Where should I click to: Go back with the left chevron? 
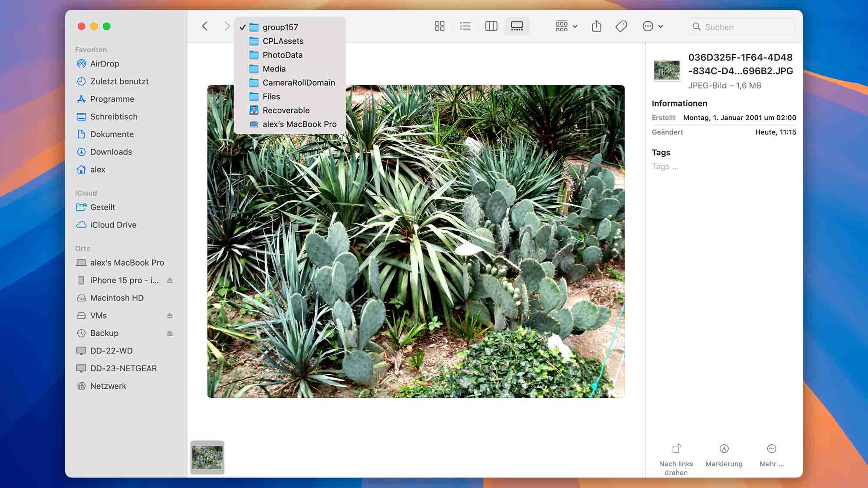[205, 26]
